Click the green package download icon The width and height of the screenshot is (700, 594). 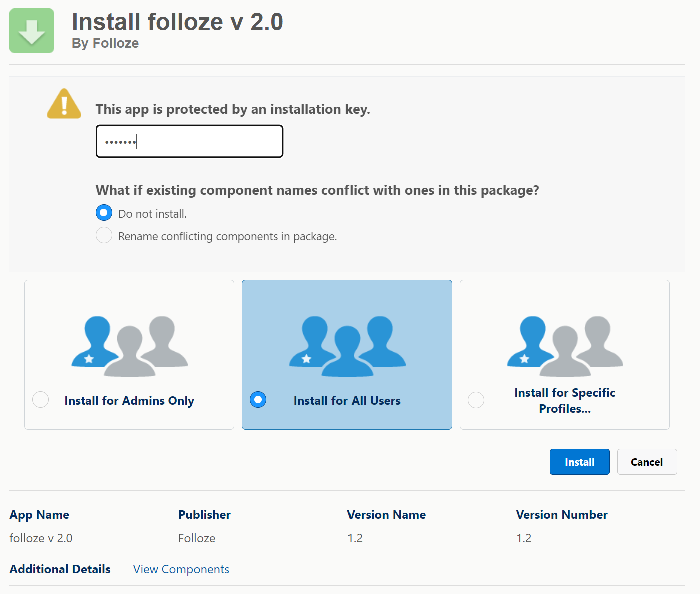(31, 30)
